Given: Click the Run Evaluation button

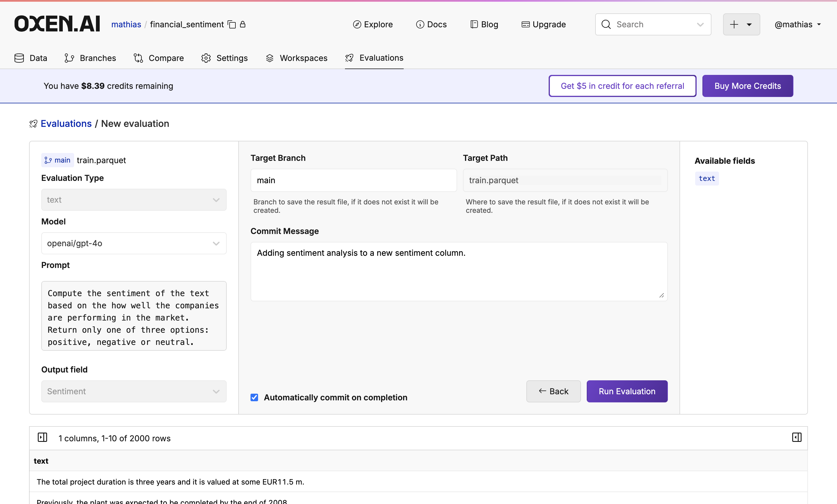Looking at the screenshot, I should coord(627,391).
